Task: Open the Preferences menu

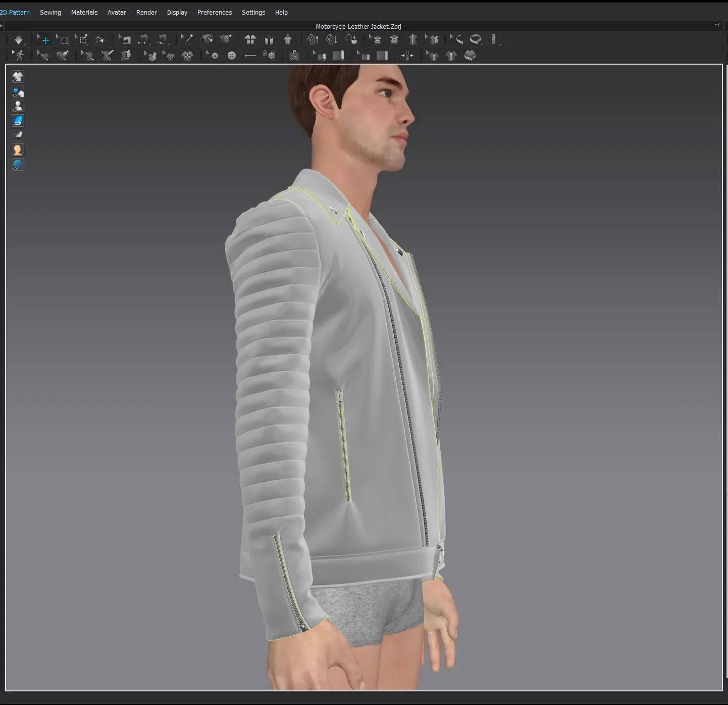Action: point(215,12)
